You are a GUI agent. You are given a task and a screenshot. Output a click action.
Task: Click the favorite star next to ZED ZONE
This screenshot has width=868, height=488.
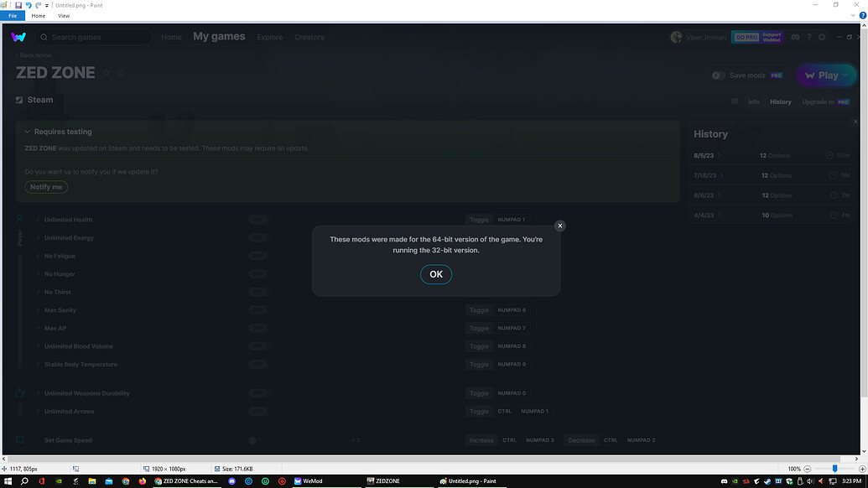click(x=107, y=74)
